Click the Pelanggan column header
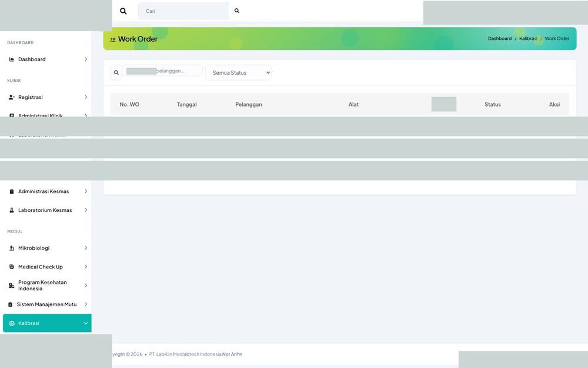Image resolution: width=588 pixels, height=368 pixels. click(249, 104)
